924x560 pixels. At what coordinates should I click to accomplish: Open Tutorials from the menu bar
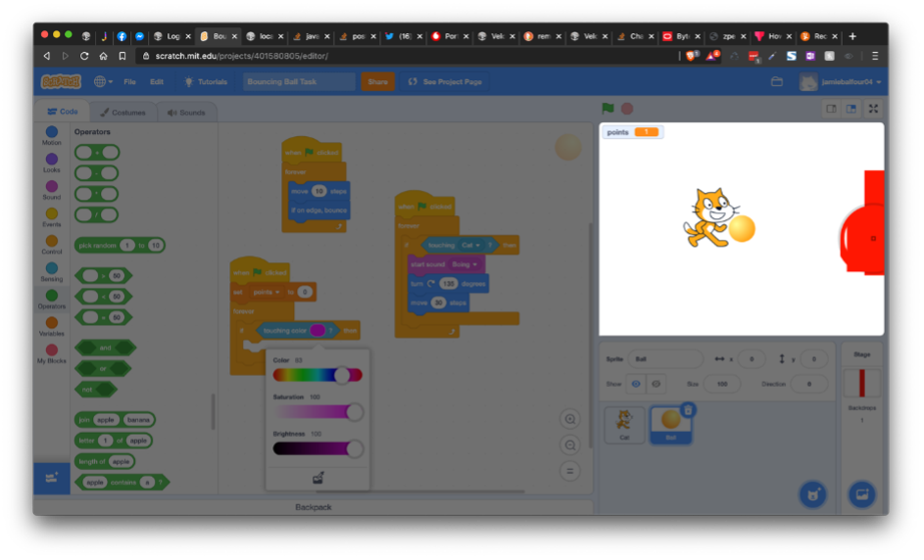point(206,82)
